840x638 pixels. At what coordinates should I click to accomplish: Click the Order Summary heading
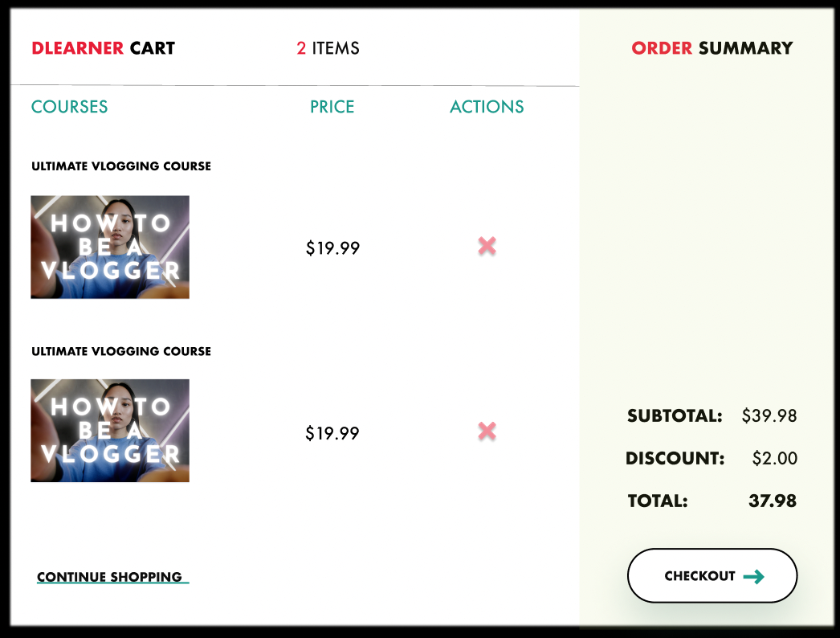[x=712, y=48]
